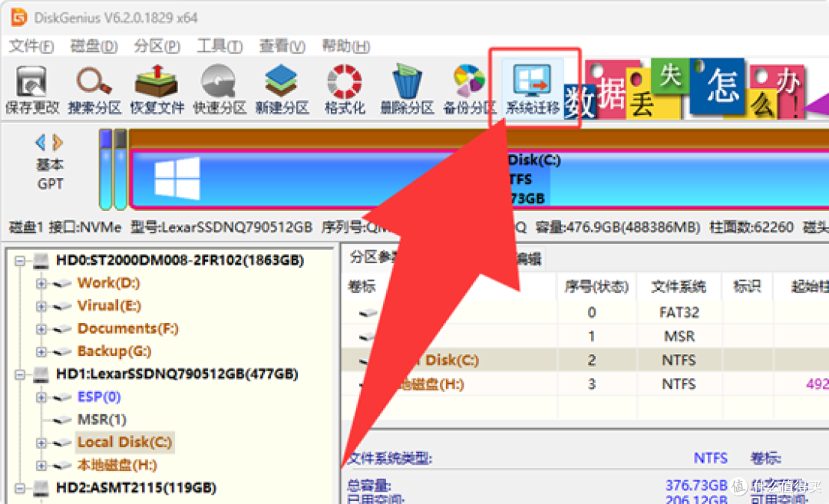Expand the Documents(F:) partition node

click(41, 329)
